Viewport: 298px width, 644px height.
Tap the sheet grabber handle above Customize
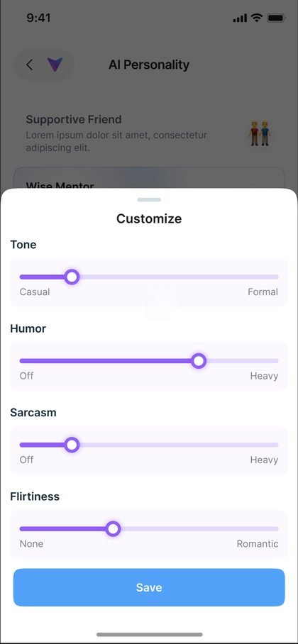[x=149, y=199]
